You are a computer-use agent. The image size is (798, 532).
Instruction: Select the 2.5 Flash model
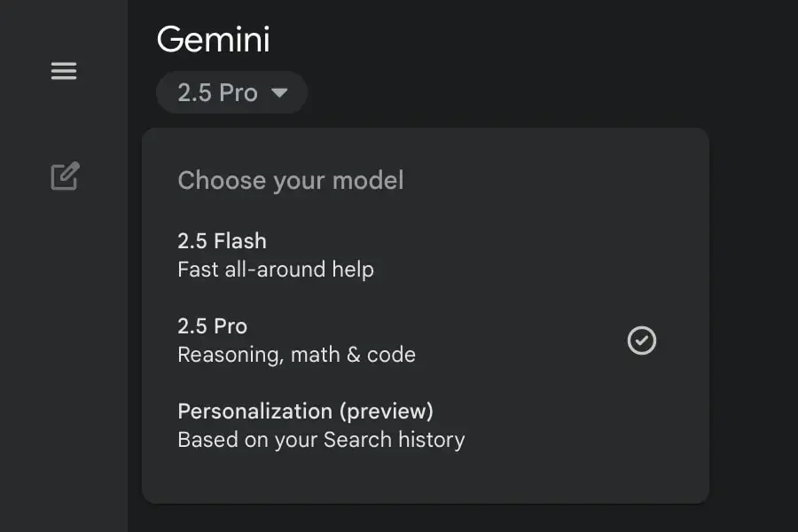(355, 254)
